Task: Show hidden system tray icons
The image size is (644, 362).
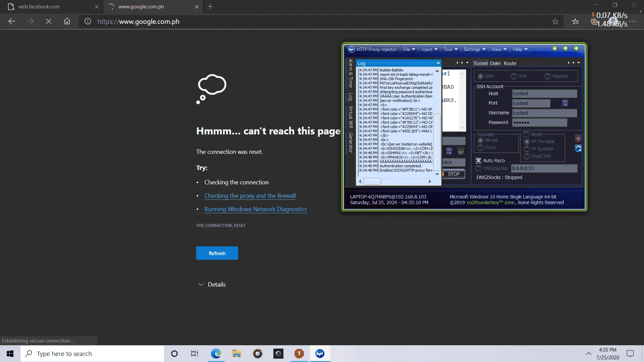Action: [589, 354]
